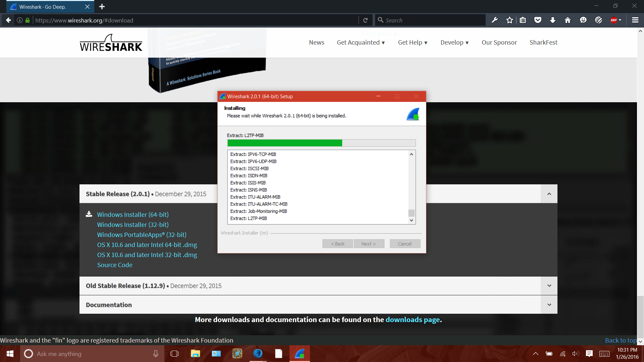
Task: Expand the Documentation section
Action: (x=549, y=305)
